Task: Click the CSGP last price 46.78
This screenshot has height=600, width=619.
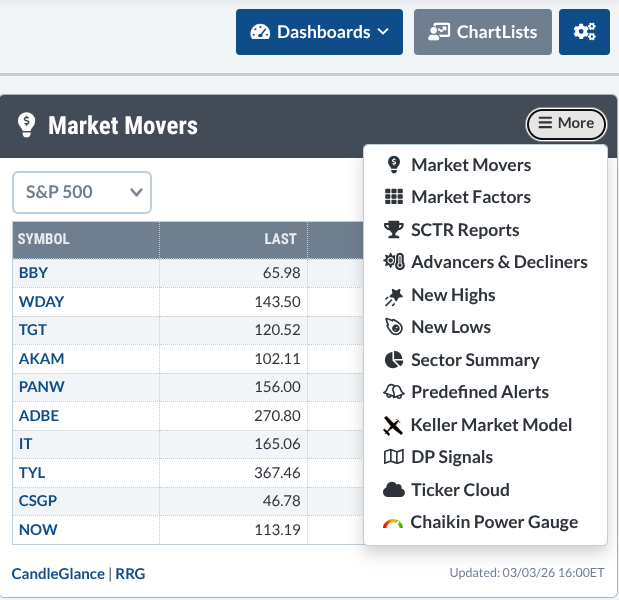Action: coord(281,501)
